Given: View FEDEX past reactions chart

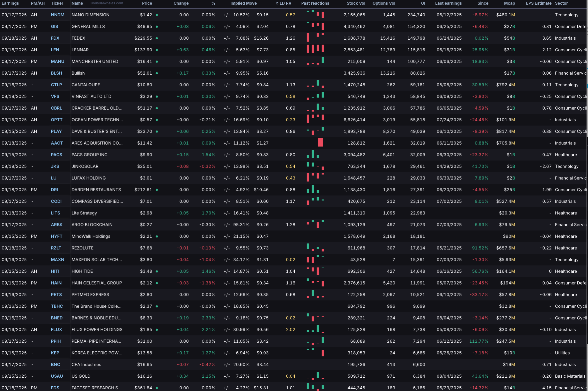Looking at the screenshot, I should click(x=315, y=37).
